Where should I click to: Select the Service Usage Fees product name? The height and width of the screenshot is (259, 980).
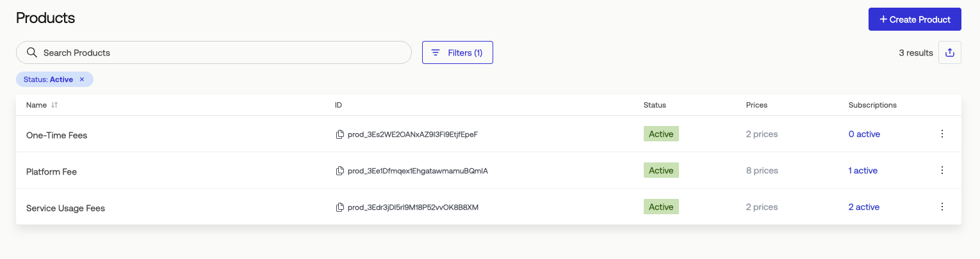click(x=65, y=208)
